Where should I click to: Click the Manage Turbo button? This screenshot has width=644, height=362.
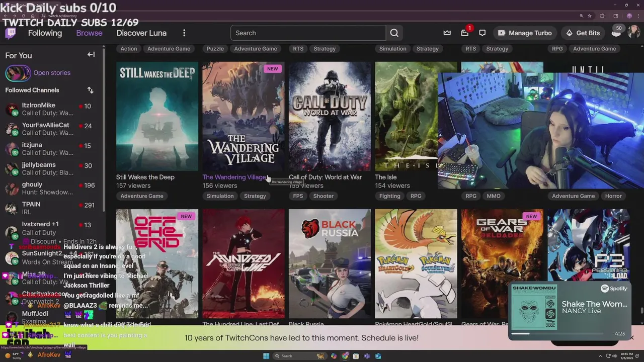(524, 33)
